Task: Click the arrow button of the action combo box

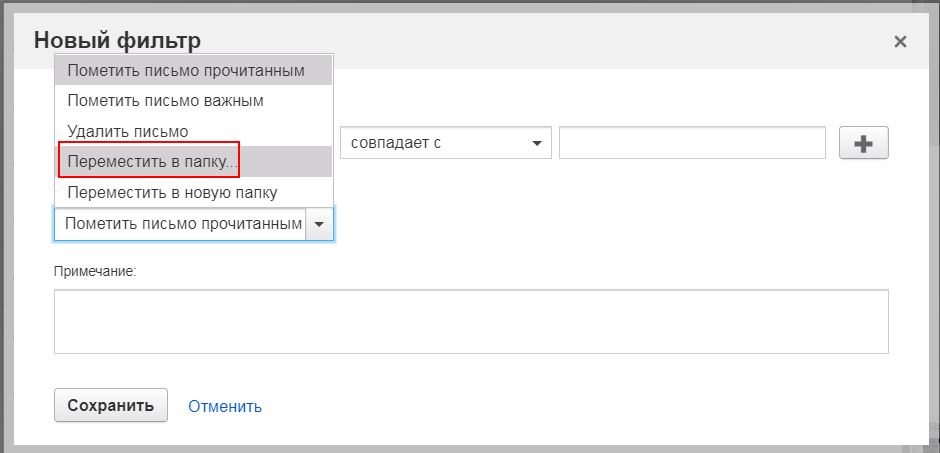Action: click(x=320, y=224)
